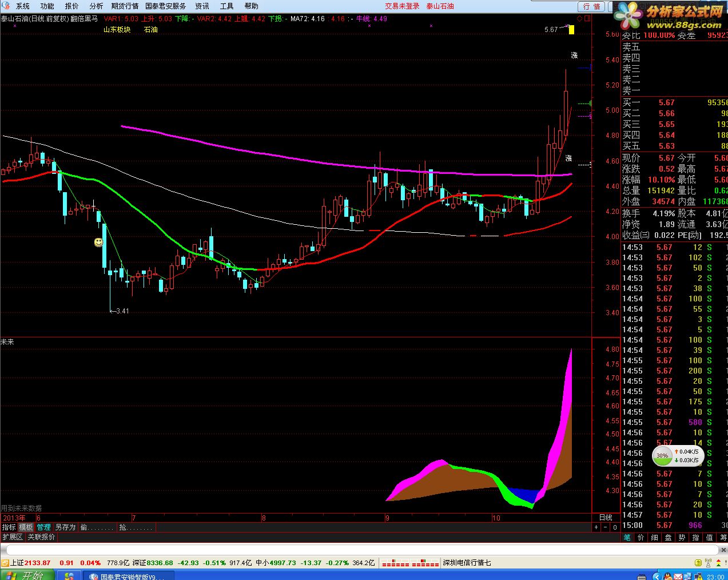Click the yellow upload icon in status bar
This screenshot has width=728, height=580.
[x=698, y=563]
